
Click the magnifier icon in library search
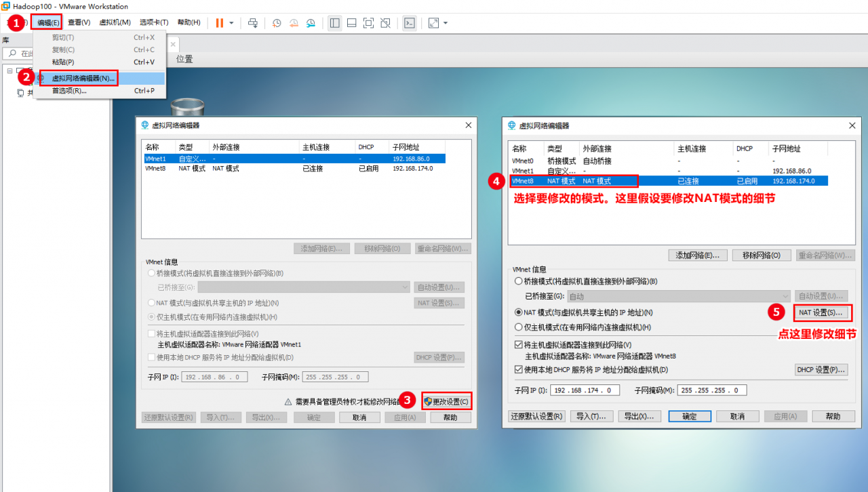tap(12, 54)
